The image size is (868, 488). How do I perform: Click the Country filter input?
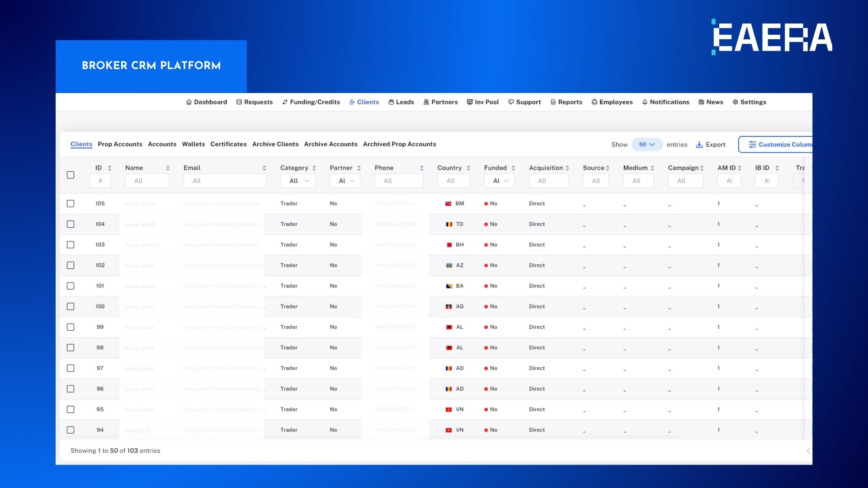pyautogui.click(x=453, y=181)
